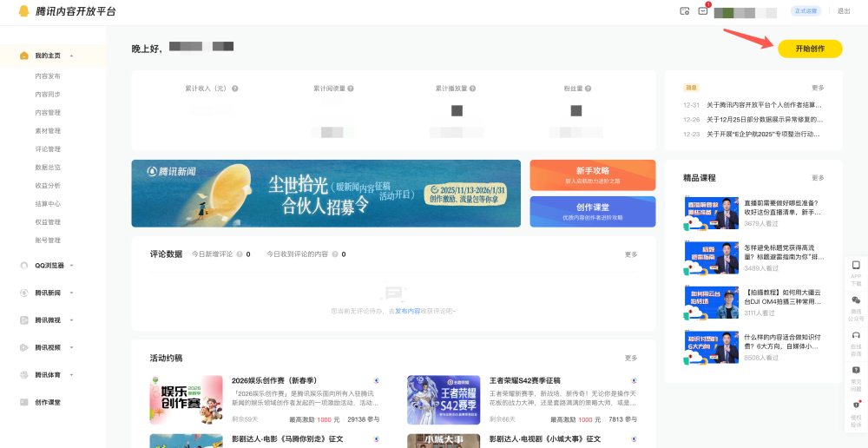Open 收益分析 in the sidebar
Viewport: 868px width, 448px height.
click(x=48, y=186)
